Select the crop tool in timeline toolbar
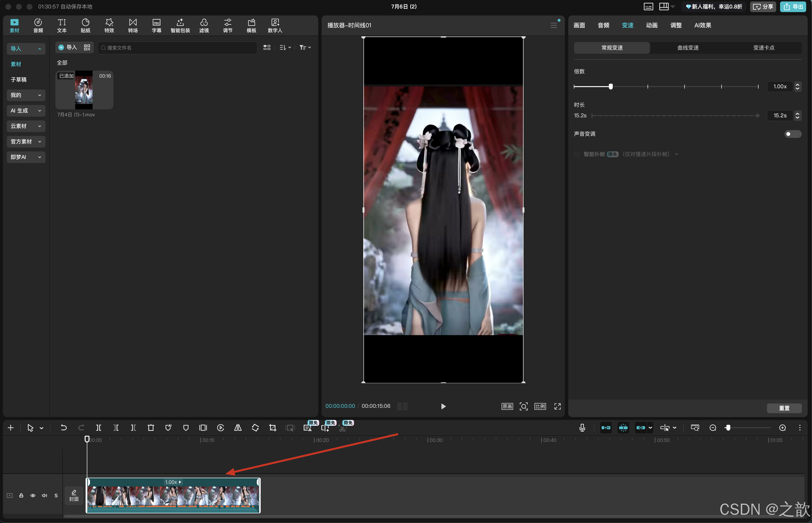The width and height of the screenshot is (812, 523). click(x=273, y=428)
